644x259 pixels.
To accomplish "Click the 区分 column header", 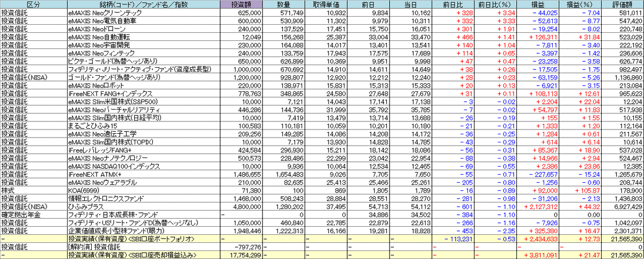I will pyautogui.click(x=33, y=4).
